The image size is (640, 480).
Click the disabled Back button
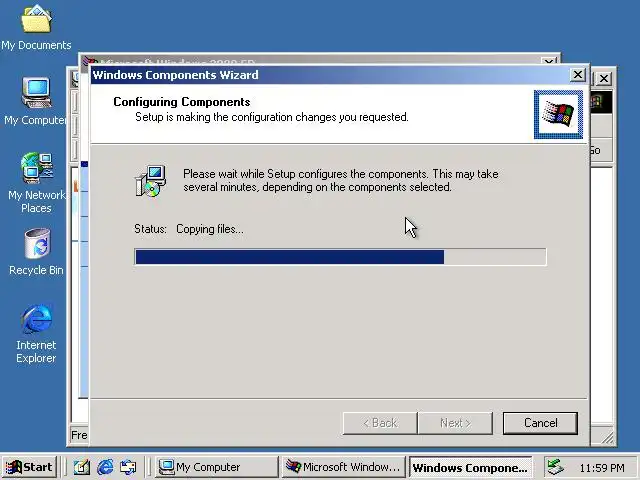coord(380,423)
